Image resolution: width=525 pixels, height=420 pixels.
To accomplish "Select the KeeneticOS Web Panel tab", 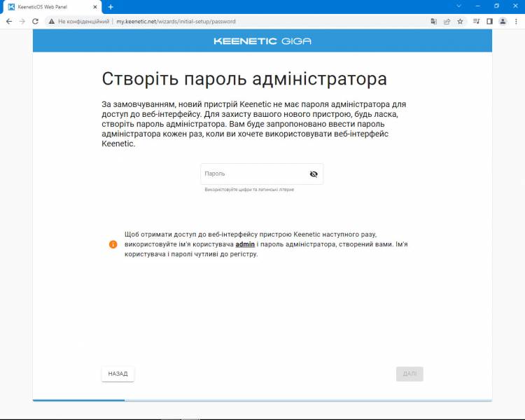I will point(52,7).
